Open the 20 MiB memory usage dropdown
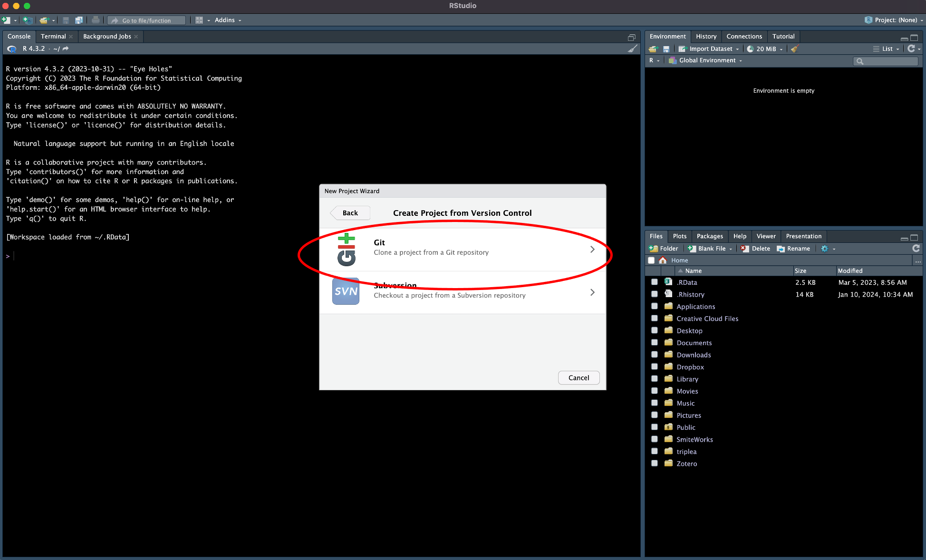This screenshot has height=560, width=926. point(765,48)
